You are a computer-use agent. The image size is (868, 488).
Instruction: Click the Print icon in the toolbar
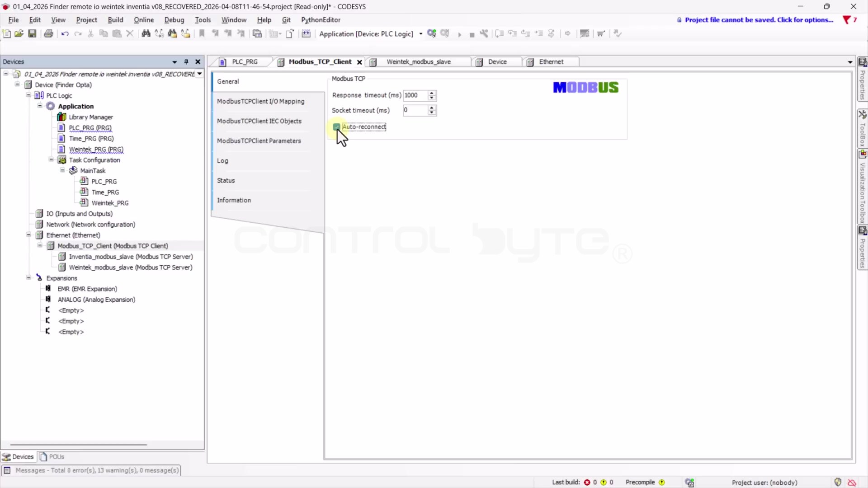point(48,33)
